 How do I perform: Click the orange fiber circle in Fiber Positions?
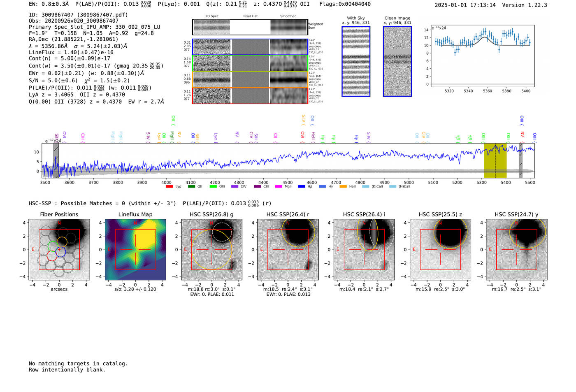coord(62,242)
